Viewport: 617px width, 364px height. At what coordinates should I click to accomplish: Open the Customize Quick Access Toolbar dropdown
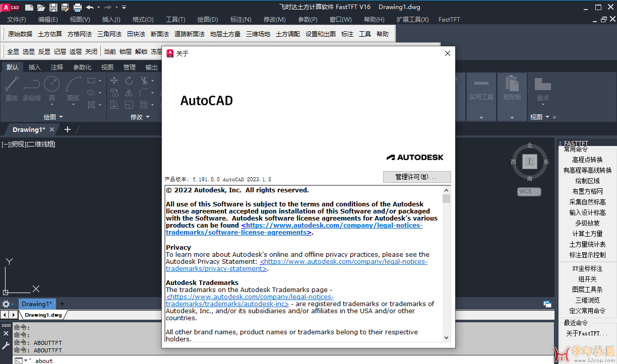125,7
